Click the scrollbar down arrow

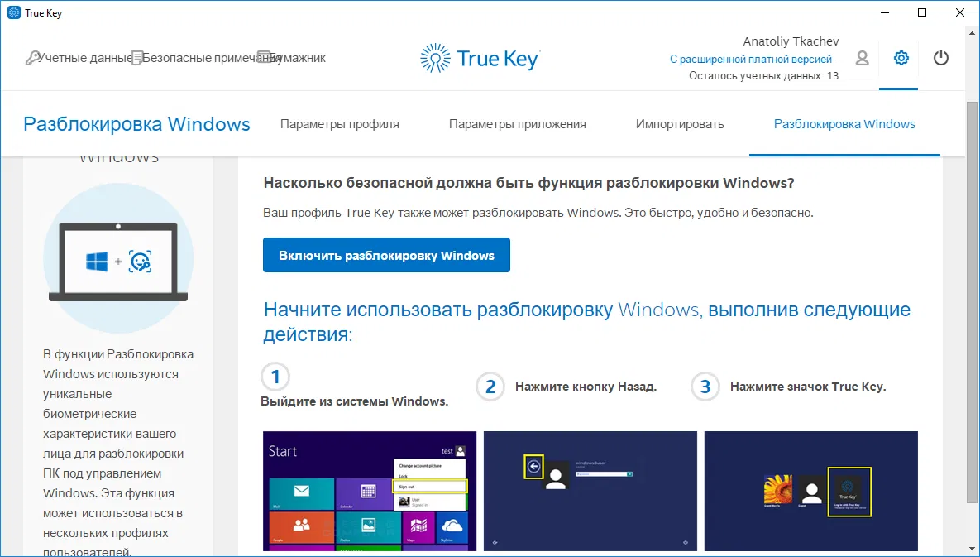coord(973,550)
